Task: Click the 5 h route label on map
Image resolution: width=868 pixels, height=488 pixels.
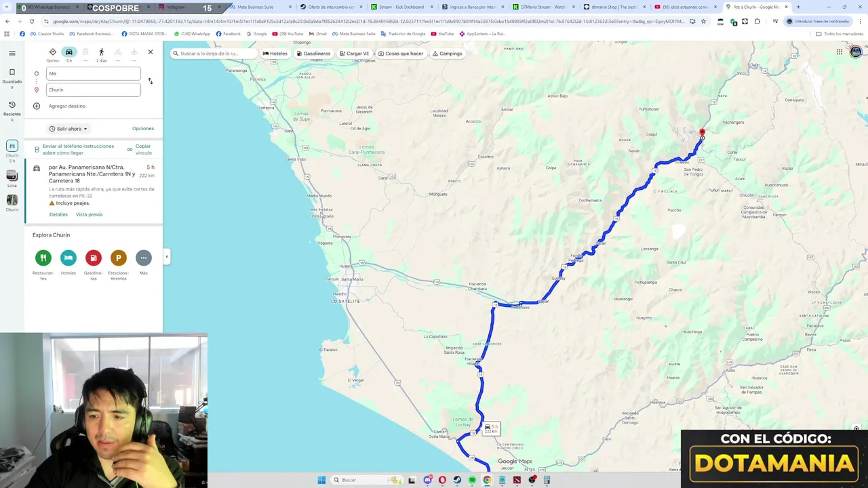Action: click(x=491, y=428)
